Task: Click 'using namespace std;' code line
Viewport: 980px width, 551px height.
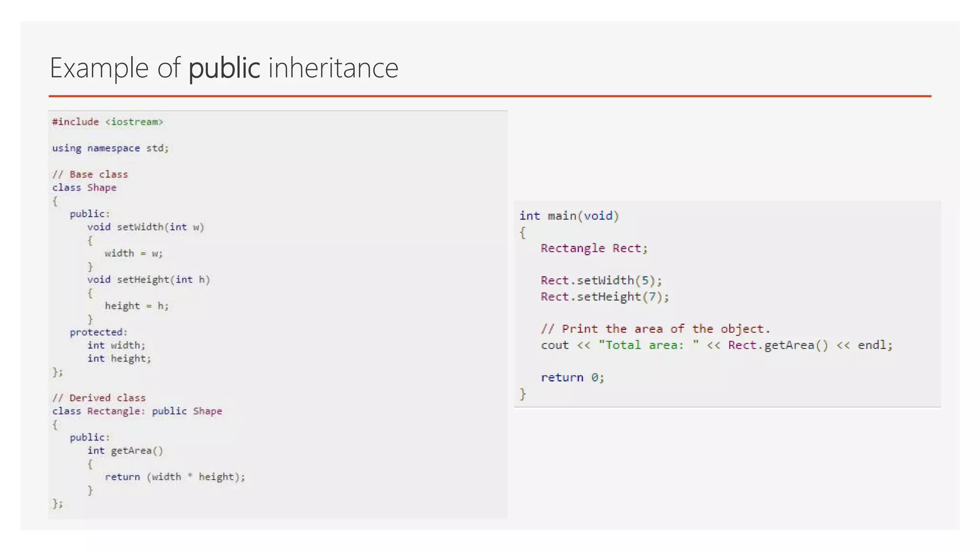Action: point(111,148)
